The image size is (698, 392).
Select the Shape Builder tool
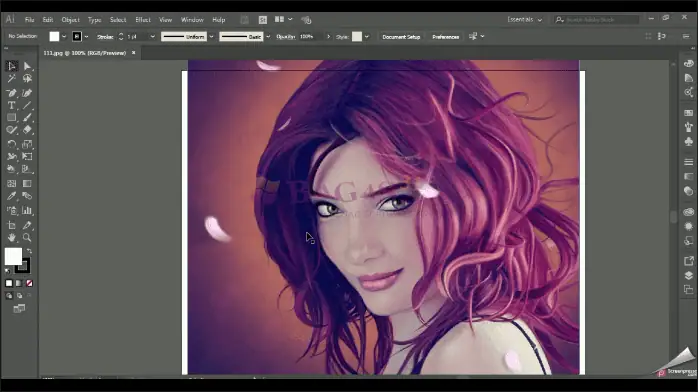[12, 169]
